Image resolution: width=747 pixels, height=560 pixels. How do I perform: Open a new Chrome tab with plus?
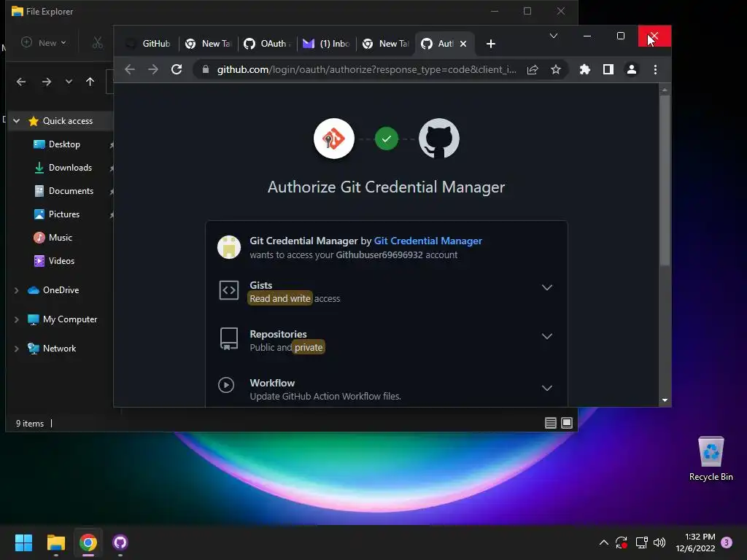pos(491,44)
